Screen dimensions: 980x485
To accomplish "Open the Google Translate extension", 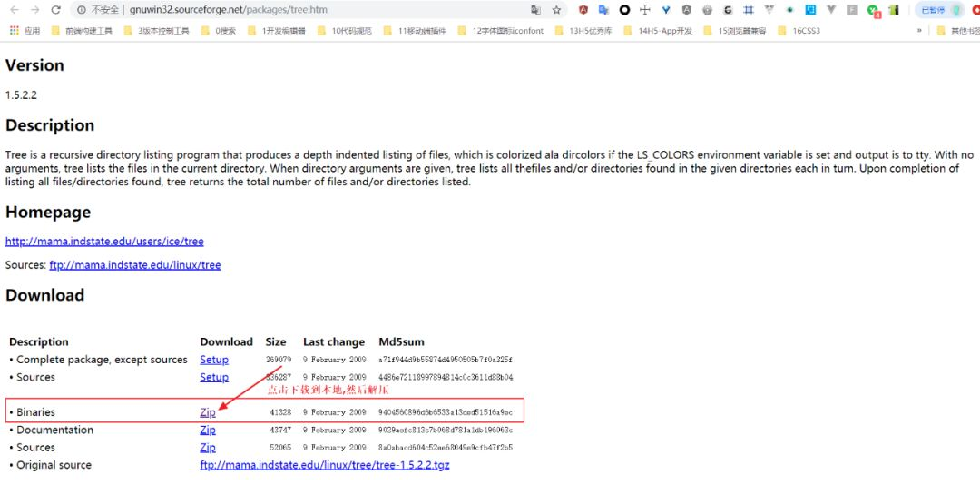I will pyautogui.click(x=603, y=10).
